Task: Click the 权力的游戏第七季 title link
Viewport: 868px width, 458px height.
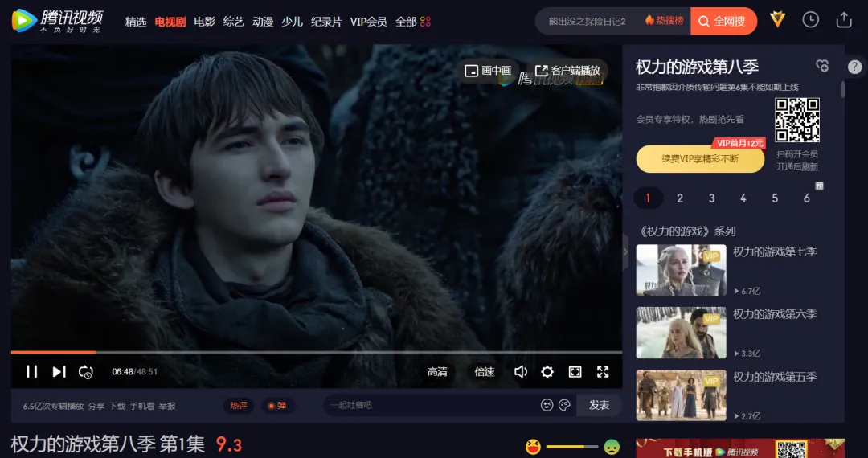Action: [x=775, y=251]
